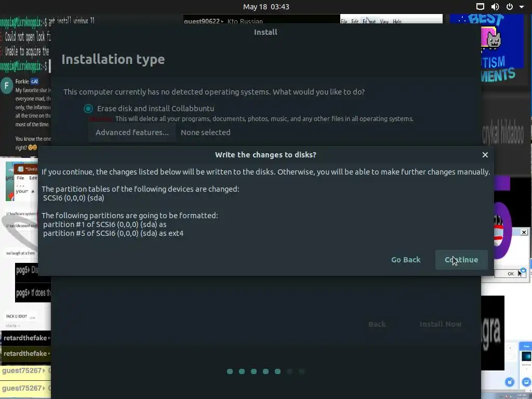Click the power icon in top bar
Viewport: 532px width, 399px height.
coord(509,7)
